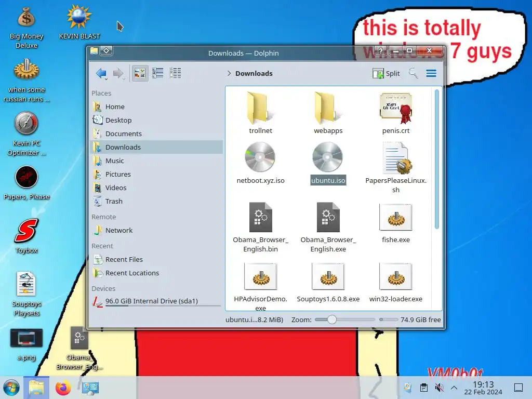Click the folder icon in Dolphin's title bar
Viewport: 532px width, 399px height.
tap(94, 51)
